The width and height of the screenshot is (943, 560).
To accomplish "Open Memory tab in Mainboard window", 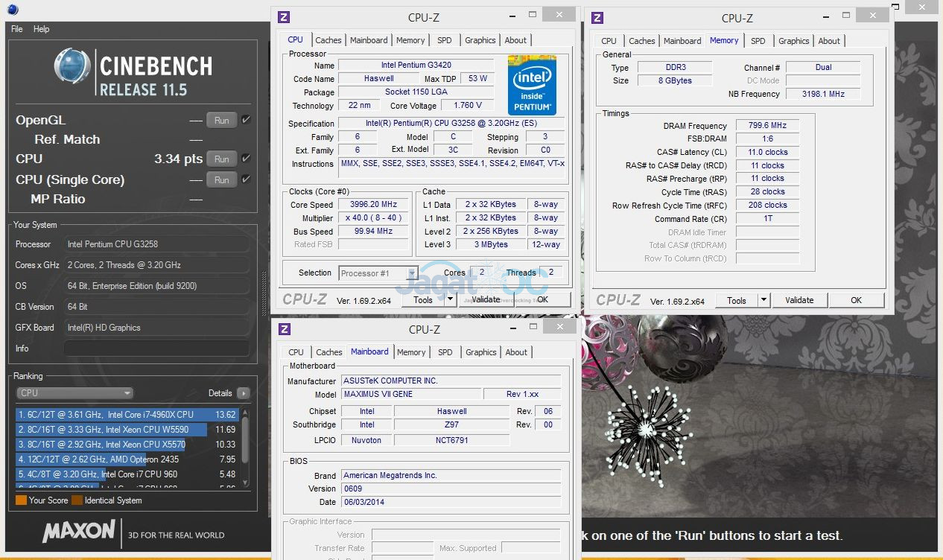I will point(411,352).
